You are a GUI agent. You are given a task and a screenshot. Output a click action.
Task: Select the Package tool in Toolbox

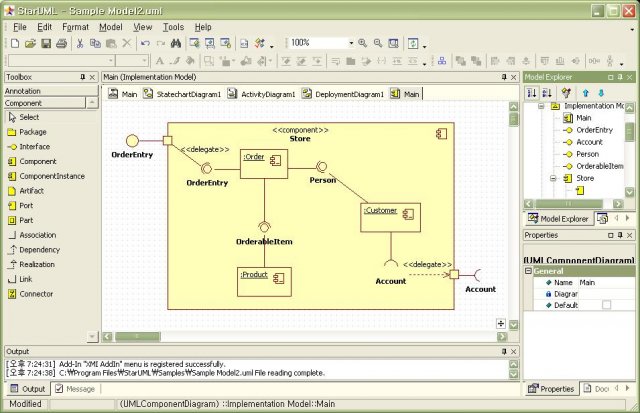click(32, 132)
